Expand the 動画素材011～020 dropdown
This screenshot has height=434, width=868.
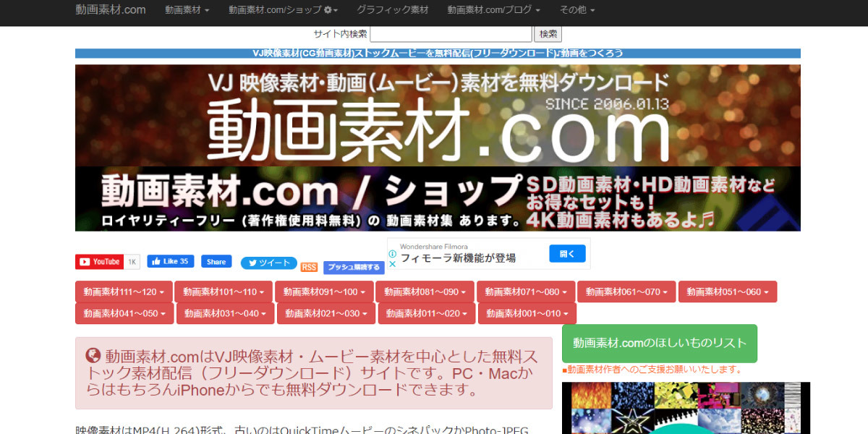click(x=427, y=313)
